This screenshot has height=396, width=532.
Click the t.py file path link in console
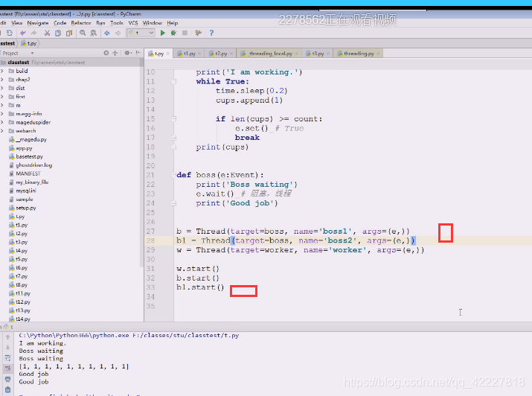point(185,335)
